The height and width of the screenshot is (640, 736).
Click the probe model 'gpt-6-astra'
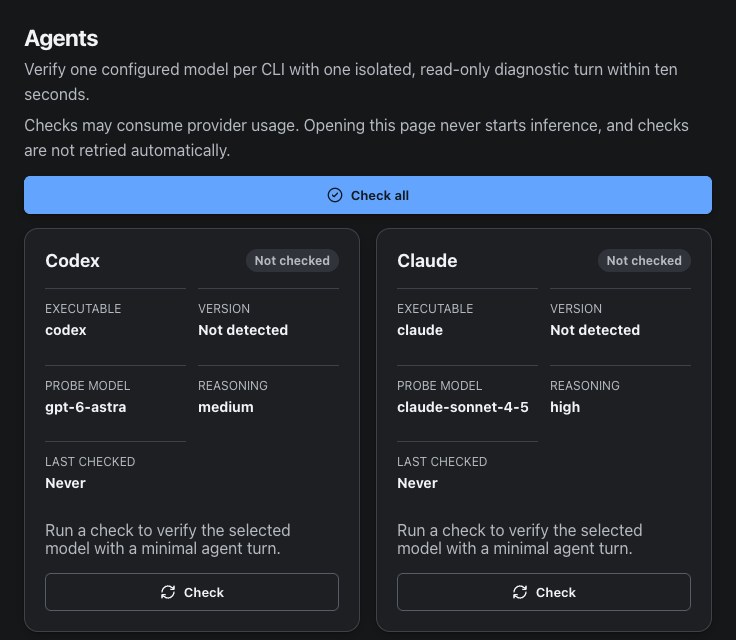[x=86, y=407]
